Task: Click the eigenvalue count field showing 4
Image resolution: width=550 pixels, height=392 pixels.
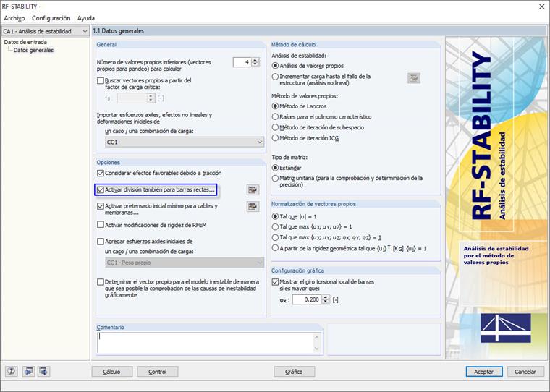Action: [x=242, y=62]
